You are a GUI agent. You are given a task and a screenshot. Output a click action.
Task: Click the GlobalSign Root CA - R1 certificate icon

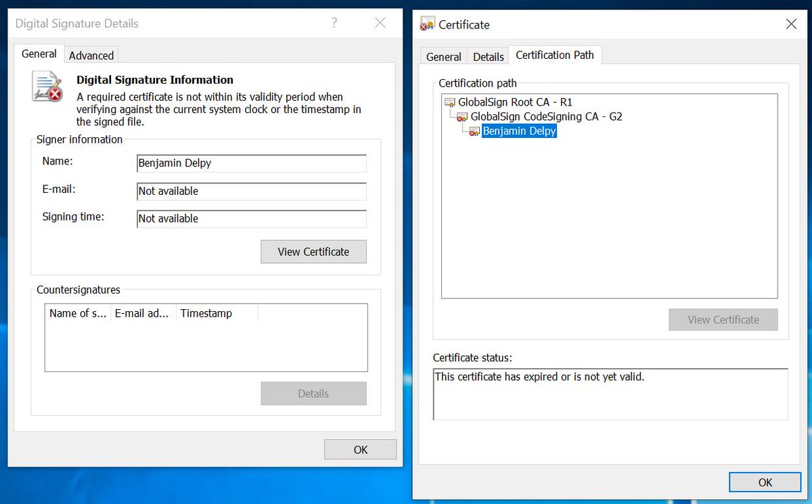click(450, 103)
